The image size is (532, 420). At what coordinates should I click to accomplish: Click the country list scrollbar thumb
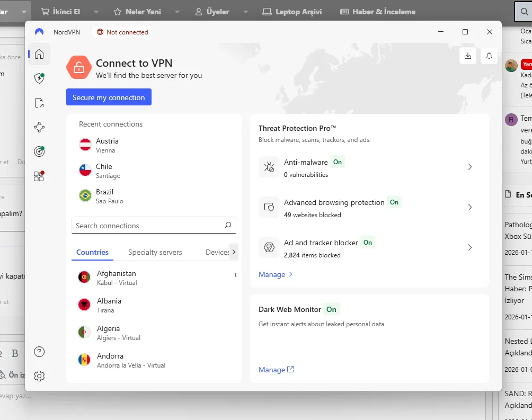click(235, 275)
